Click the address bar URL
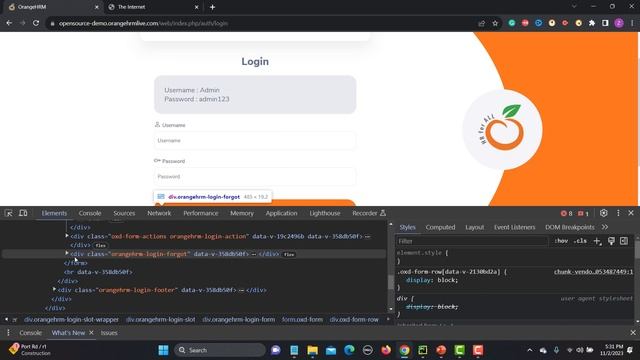Viewport: 640px width, 360px height. click(x=143, y=23)
